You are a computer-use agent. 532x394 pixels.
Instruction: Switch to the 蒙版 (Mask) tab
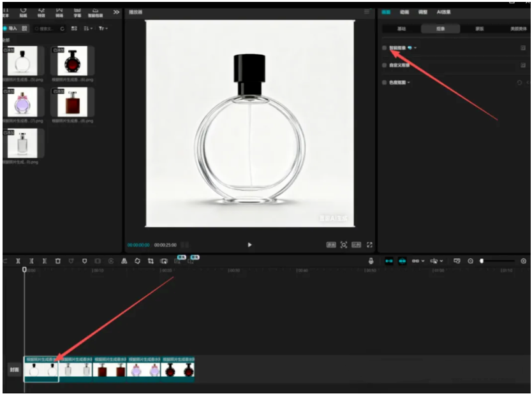479,29
